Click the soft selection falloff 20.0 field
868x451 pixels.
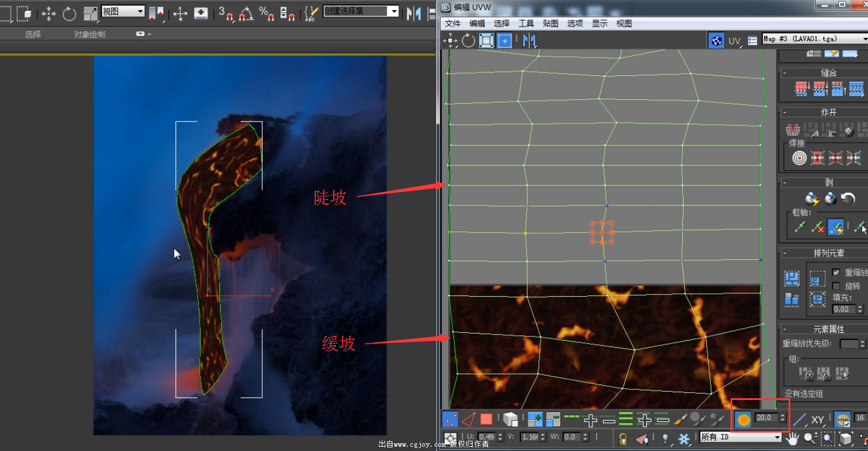[767, 418]
